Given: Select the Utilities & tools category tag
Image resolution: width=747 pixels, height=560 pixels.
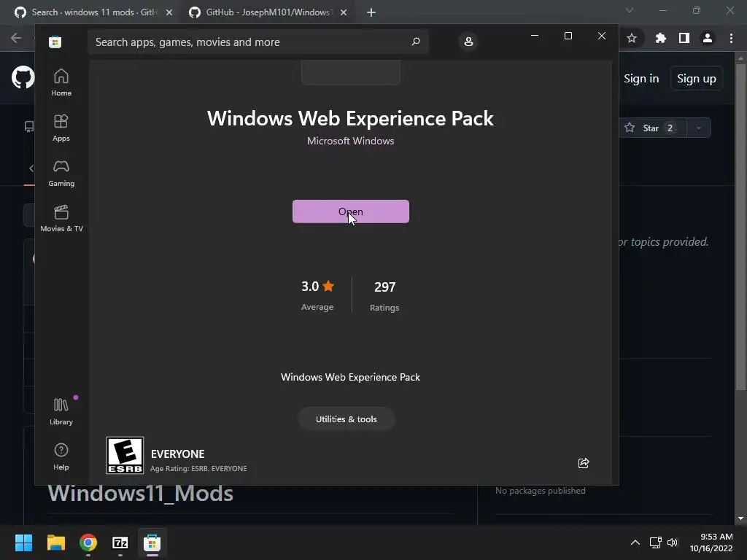Looking at the screenshot, I should 347,419.
